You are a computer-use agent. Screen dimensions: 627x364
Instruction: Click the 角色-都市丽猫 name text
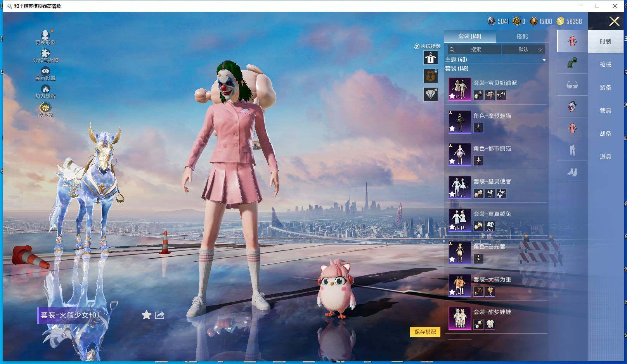point(492,148)
